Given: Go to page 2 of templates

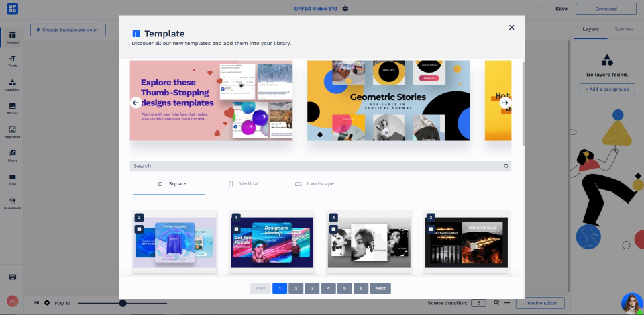Looking at the screenshot, I should tap(296, 288).
